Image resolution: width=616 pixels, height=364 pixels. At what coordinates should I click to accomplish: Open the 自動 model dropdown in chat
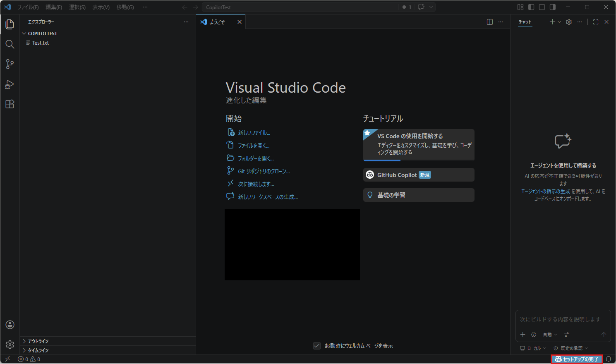click(550, 335)
